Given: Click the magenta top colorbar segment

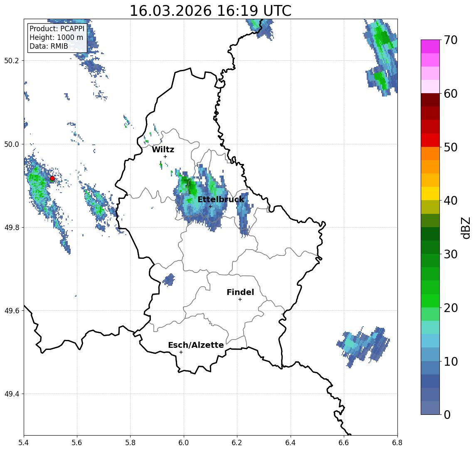Looking at the screenshot, I should (x=430, y=47).
